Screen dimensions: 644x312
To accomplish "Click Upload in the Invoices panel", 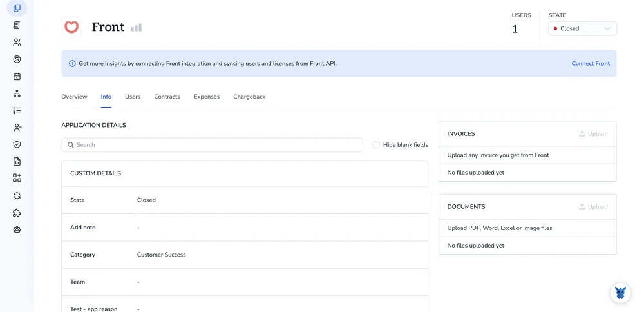I will (593, 133).
